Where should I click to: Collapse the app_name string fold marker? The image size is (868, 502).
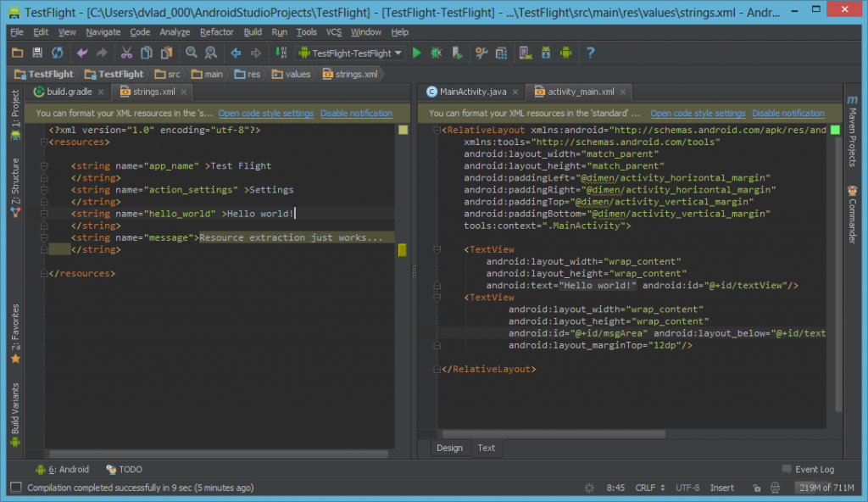[x=44, y=165]
